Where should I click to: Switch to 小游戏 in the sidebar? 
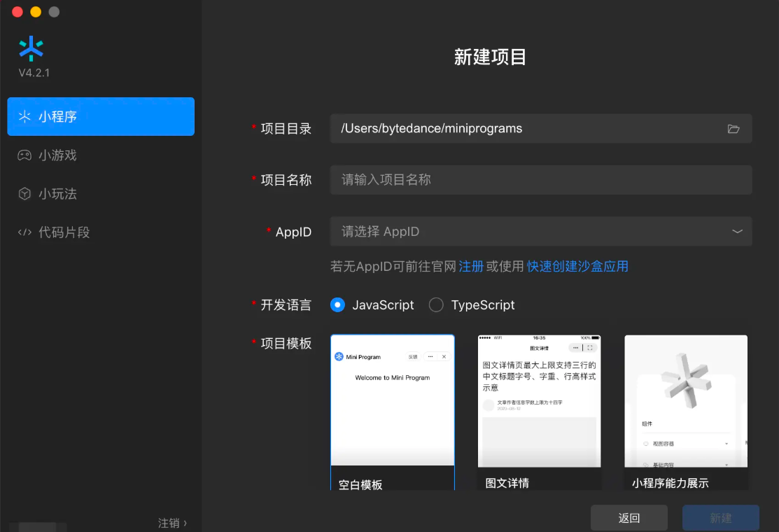101,155
